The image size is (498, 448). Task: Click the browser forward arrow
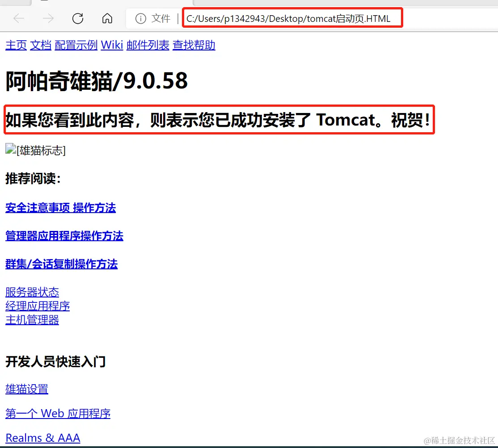tap(48, 18)
